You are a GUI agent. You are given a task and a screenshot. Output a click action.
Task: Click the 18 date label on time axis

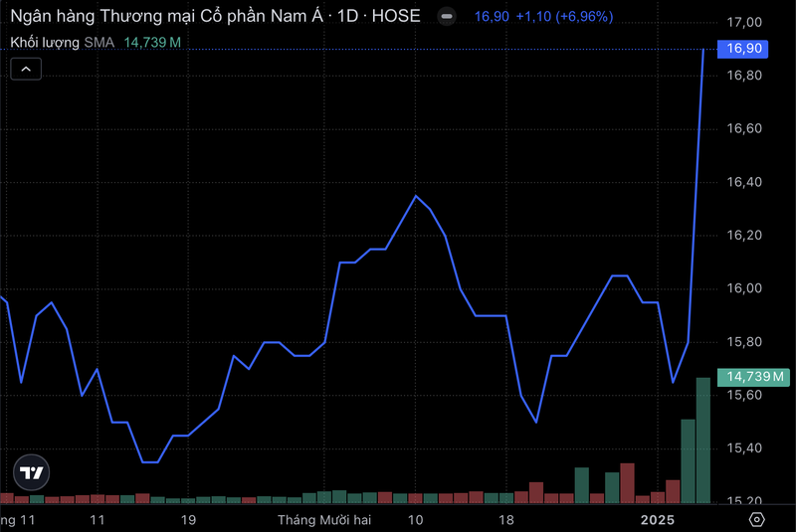point(505,520)
